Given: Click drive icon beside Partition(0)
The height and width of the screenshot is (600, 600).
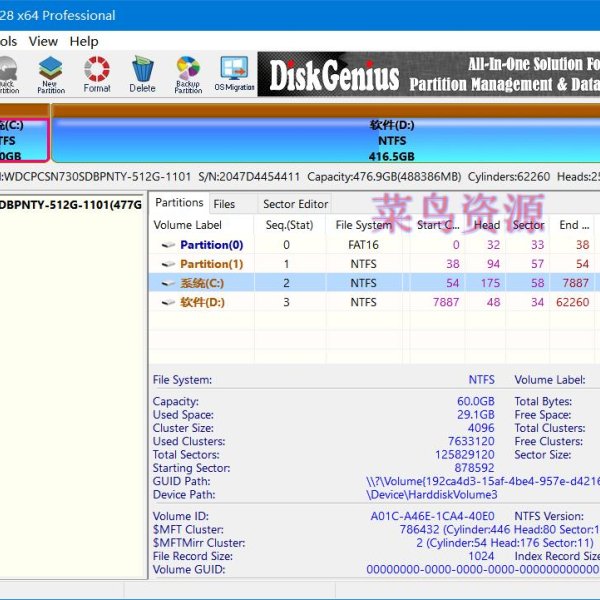Looking at the screenshot, I should (168, 245).
